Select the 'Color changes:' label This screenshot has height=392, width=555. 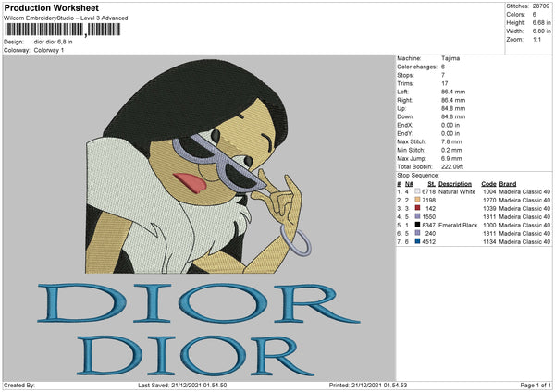click(x=417, y=67)
